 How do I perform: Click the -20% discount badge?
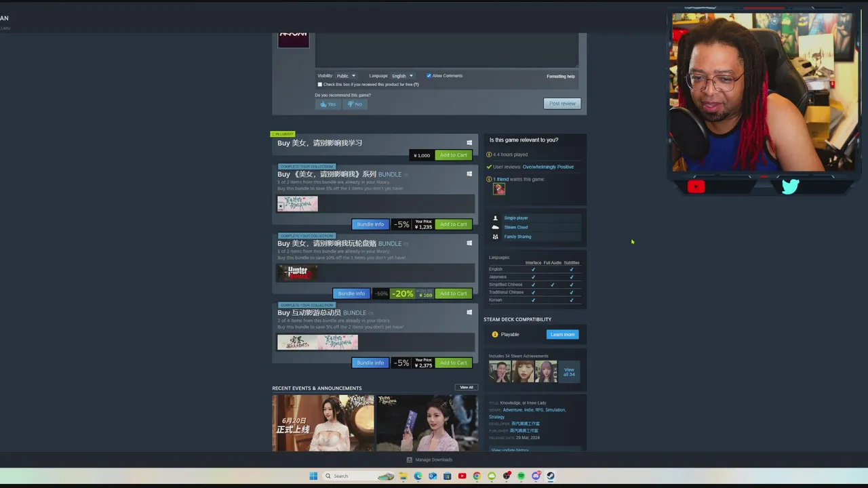click(402, 293)
